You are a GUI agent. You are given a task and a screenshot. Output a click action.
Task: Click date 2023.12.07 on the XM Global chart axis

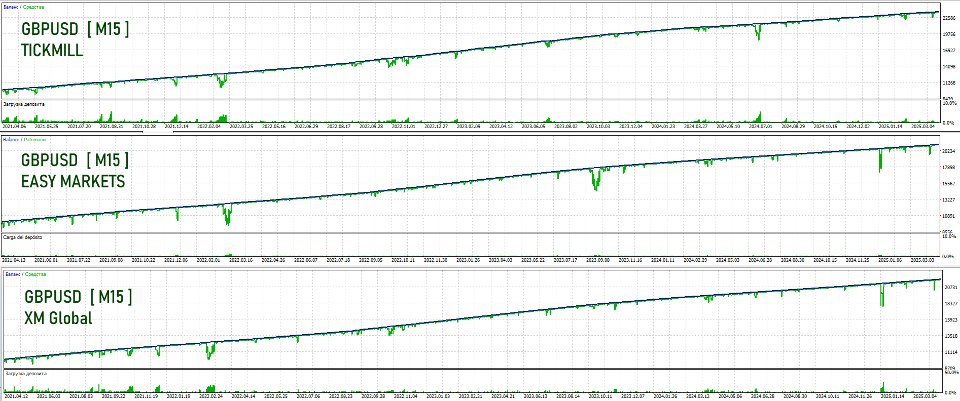tap(632, 397)
